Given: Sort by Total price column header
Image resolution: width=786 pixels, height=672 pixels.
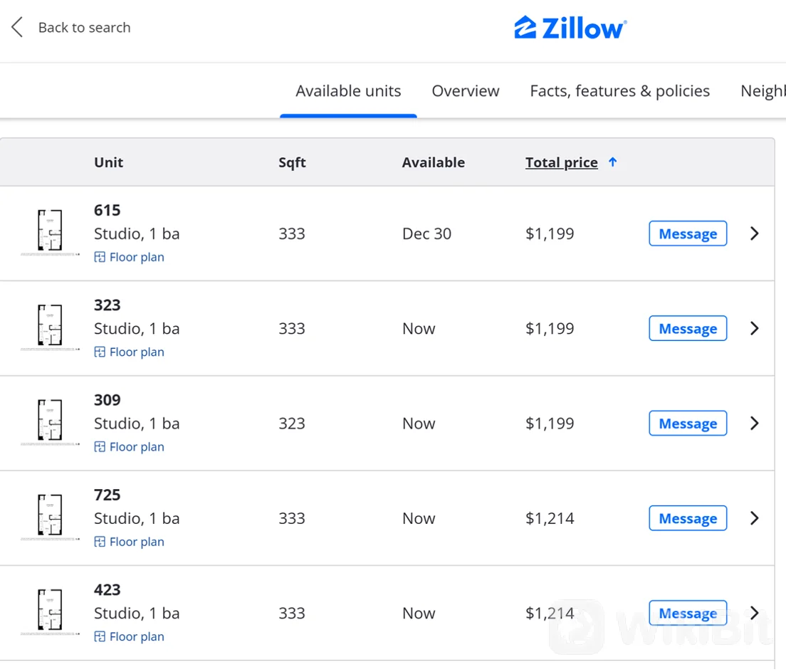Looking at the screenshot, I should tap(561, 162).
